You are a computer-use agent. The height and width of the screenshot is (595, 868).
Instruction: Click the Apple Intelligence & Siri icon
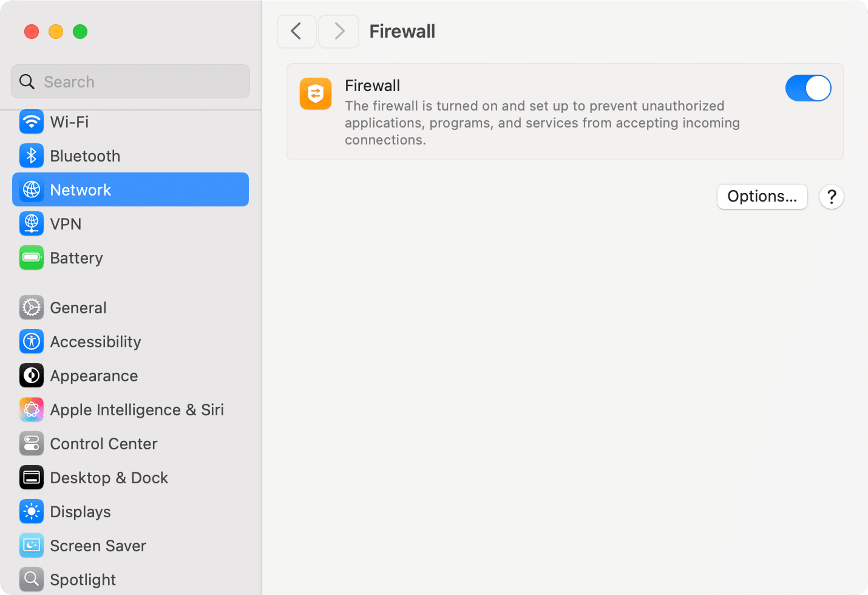32,409
